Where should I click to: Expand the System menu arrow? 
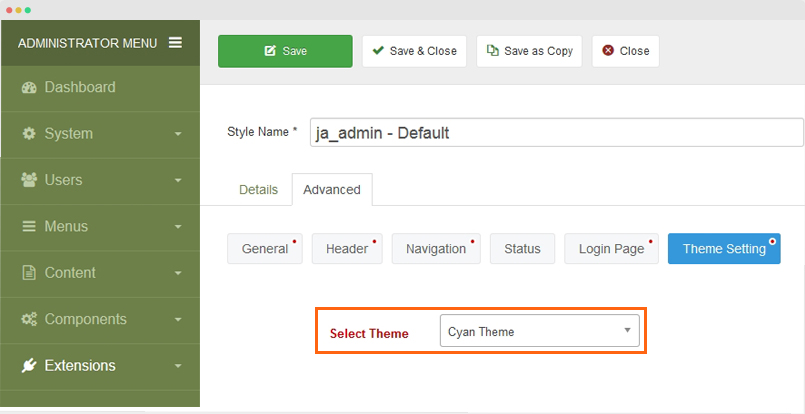point(178,134)
